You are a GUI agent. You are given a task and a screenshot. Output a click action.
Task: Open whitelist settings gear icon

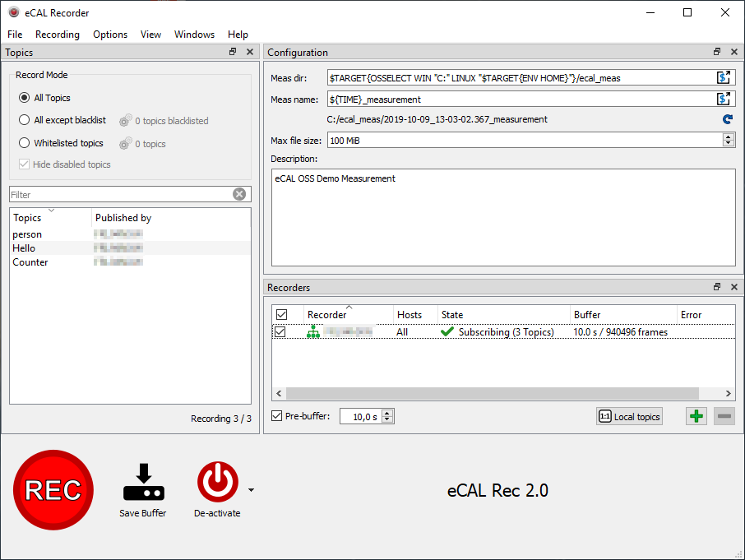(125, 143)
